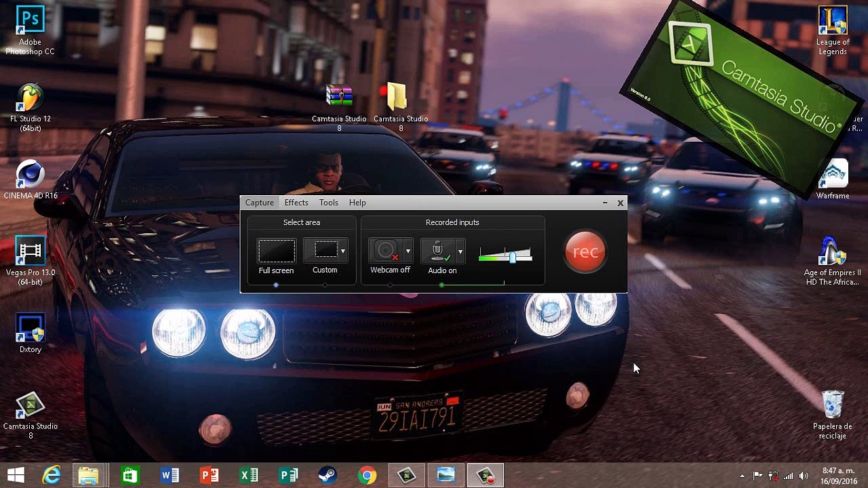Launch FL Studio 12 from the desktop
This screenshot has height=488, width=868.
tap(30, 108)
